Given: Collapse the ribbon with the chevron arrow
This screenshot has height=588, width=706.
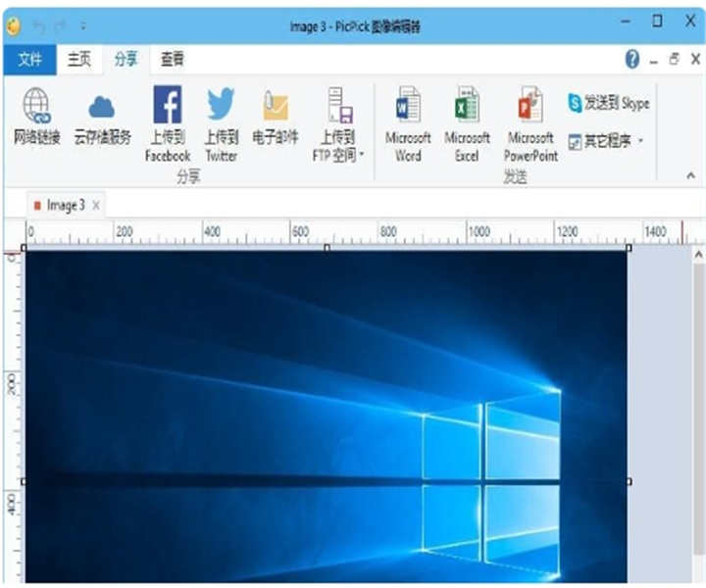Looking at the screenshot, I should [691, 175].
